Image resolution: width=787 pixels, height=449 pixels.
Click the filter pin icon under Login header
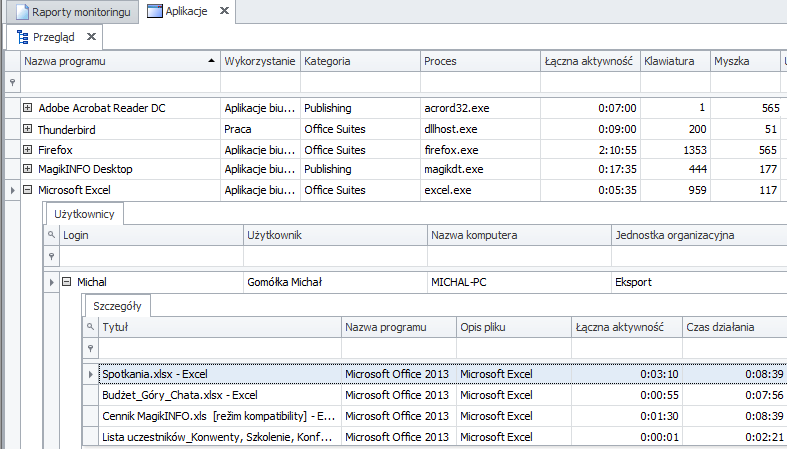tap(51, 256)
